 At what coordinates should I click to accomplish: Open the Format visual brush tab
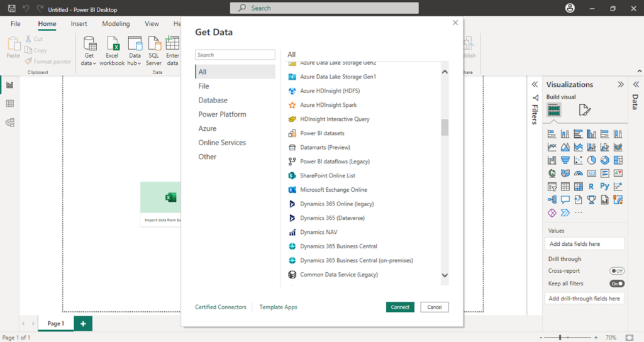pyautogui.click(x=584, y=110)
